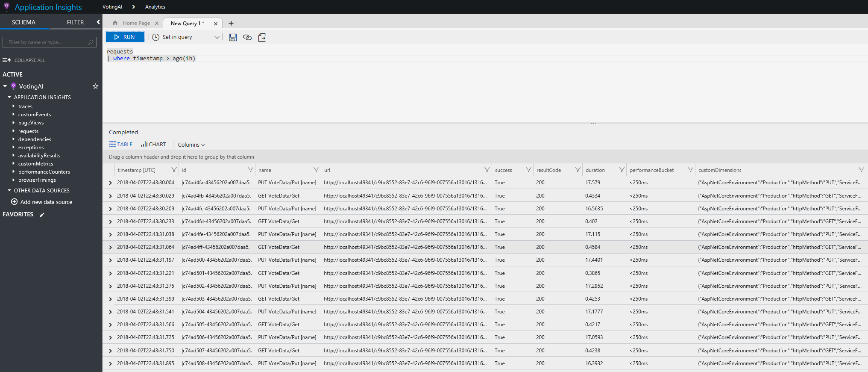The image size is (868, 372).
Task: Switch to the SCHEMA tab
Action: pyautogui.click(x=24, y=22)
